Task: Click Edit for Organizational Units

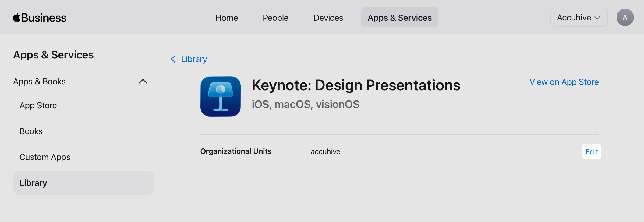Action: point(592,152)
